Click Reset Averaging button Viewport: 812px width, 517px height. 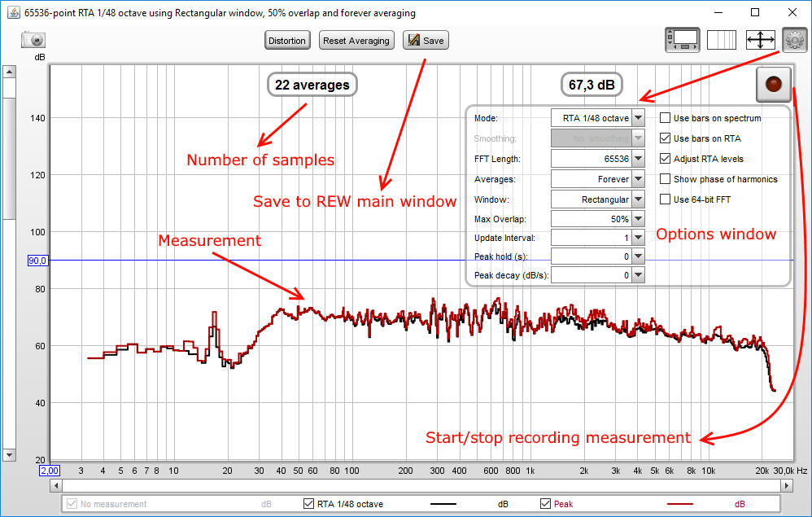356,41
